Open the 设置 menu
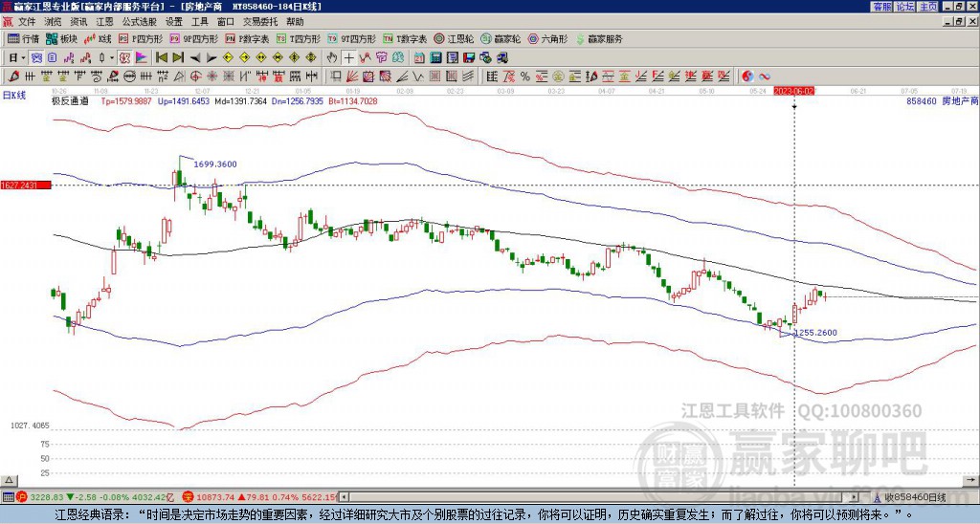 pos(174,22)
